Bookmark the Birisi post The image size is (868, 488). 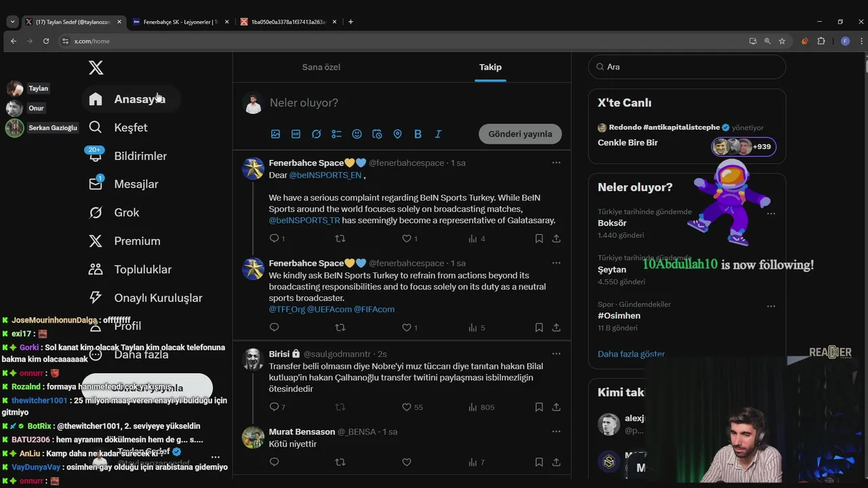pyautogui.click(x=539, y=407)
